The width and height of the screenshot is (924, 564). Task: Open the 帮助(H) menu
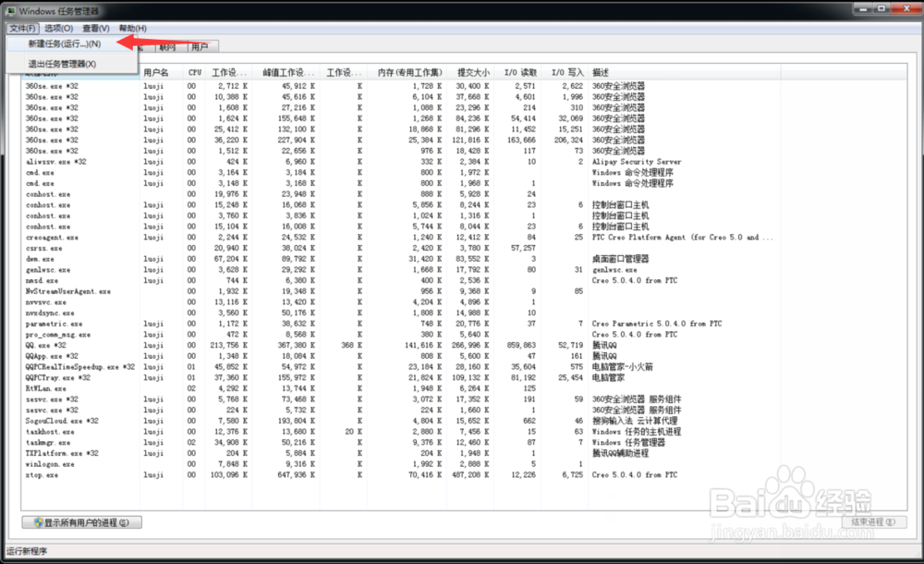(132, 29)
